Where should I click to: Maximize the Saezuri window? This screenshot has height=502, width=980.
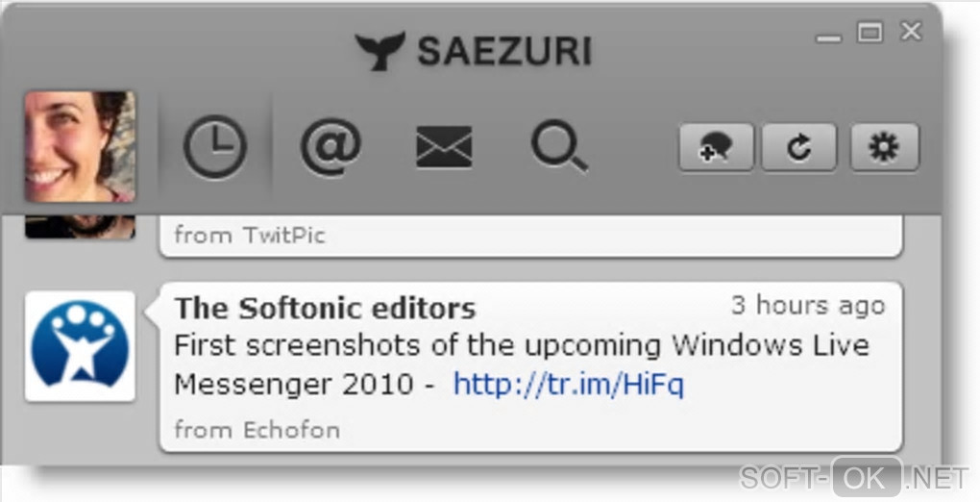(870, 33)
